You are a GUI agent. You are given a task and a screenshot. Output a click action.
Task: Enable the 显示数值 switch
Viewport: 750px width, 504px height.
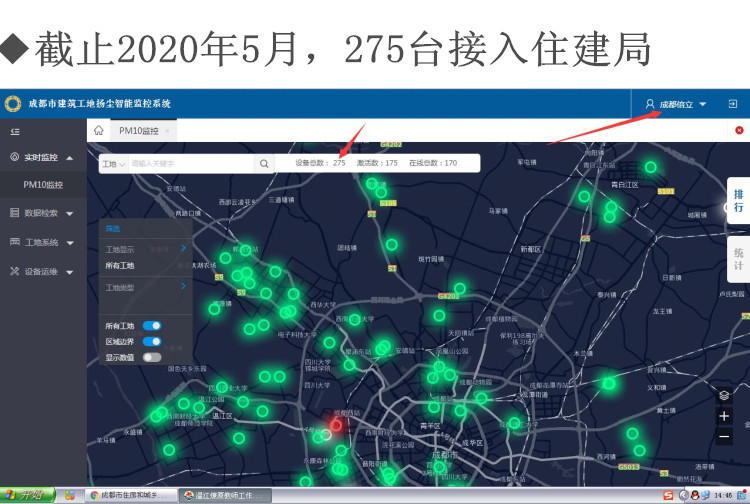tap(152, 357)
